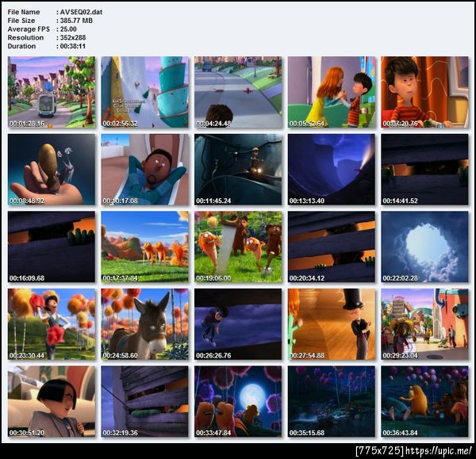This screenshot has height=459, width=476.
Task: Select the thumbnail at 00:14:41.52
Action: [424, 170]
